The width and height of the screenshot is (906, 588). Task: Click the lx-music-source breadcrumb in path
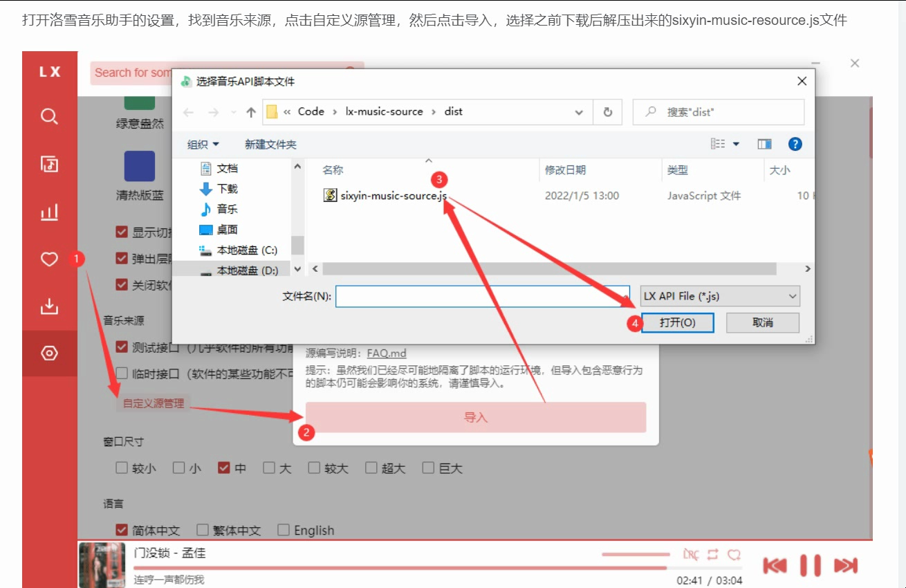[384, 111]
